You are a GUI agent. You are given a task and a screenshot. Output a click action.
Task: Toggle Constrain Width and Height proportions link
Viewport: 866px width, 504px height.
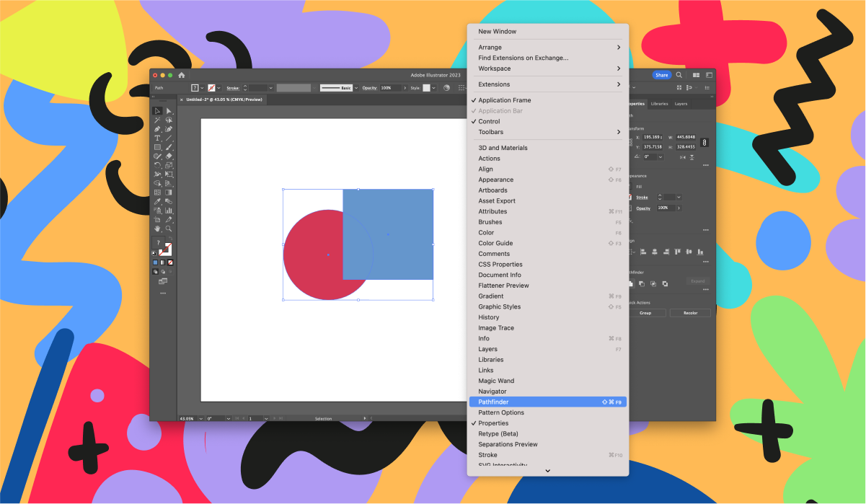click(704, 143)
